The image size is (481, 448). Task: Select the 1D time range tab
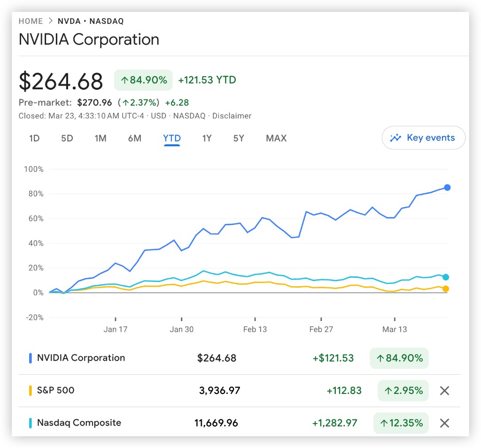point(34,138)
